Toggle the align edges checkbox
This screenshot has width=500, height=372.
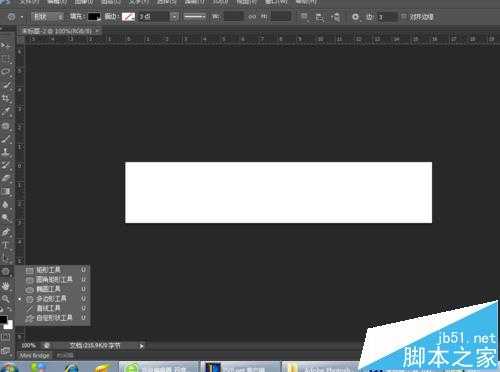tap(403, 16)
